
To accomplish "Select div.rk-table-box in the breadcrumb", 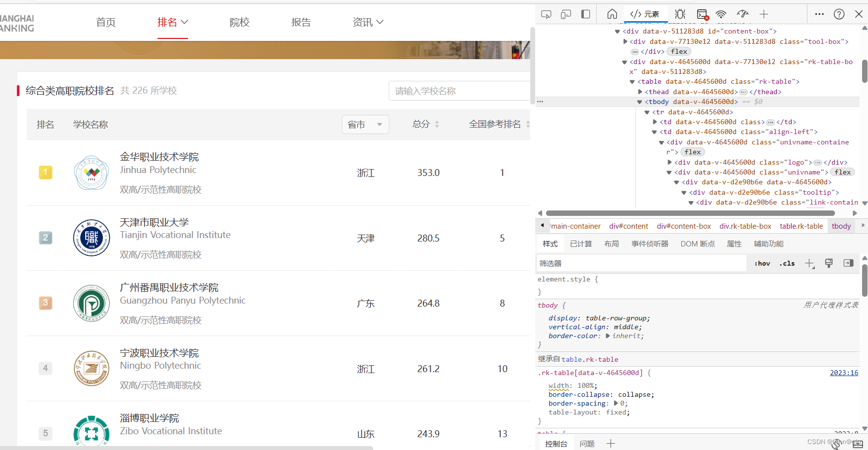I will (x=745, y=226).
